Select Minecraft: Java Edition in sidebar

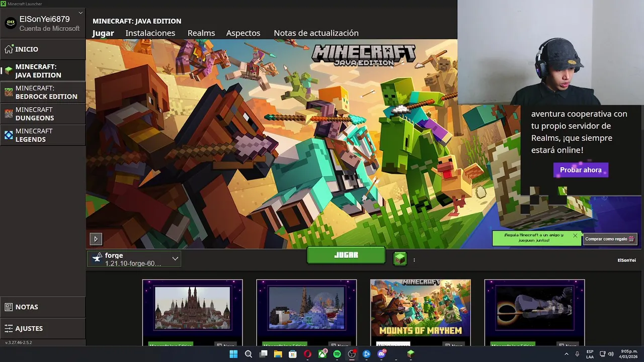point(43,71)
